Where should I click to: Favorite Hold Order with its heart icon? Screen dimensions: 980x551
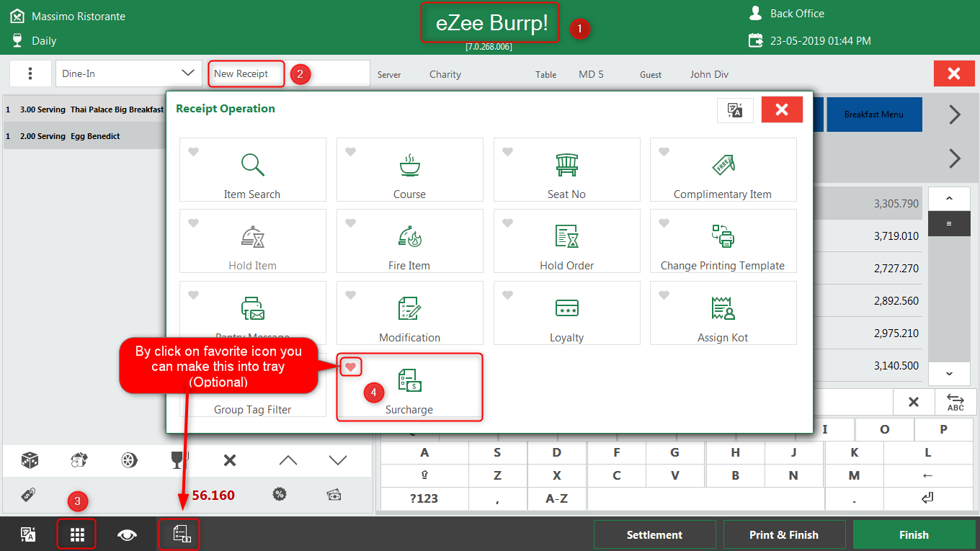507,223
